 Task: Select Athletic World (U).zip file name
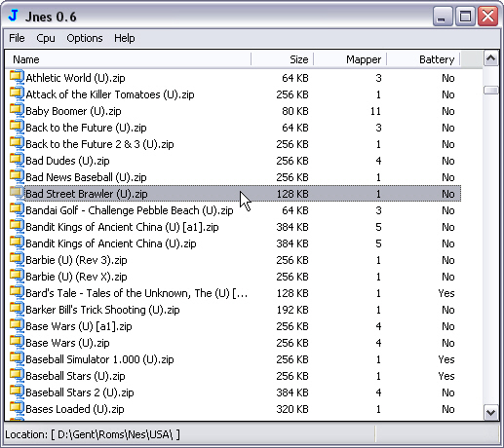coord(75,78)
